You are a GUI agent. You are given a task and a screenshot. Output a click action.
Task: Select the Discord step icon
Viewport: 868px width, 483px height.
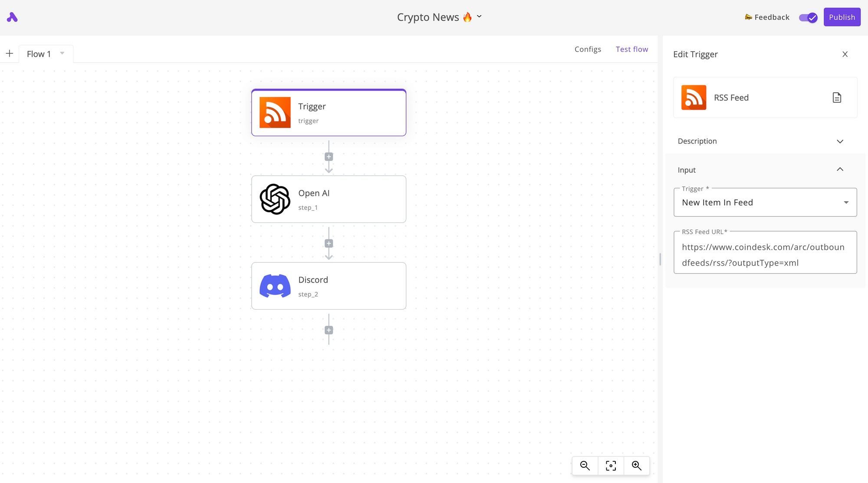pyautogui.click(x=275, y=286)
